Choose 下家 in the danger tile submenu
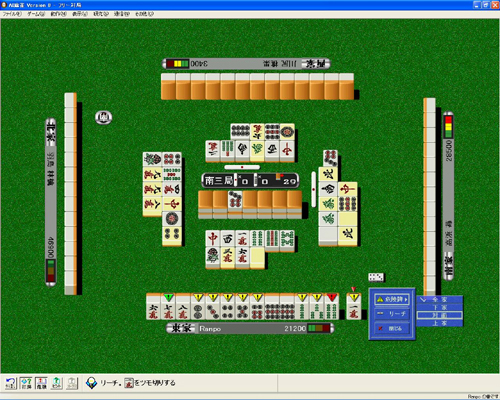The width and height of the screenshot is (500, 400). pos(439,307)
